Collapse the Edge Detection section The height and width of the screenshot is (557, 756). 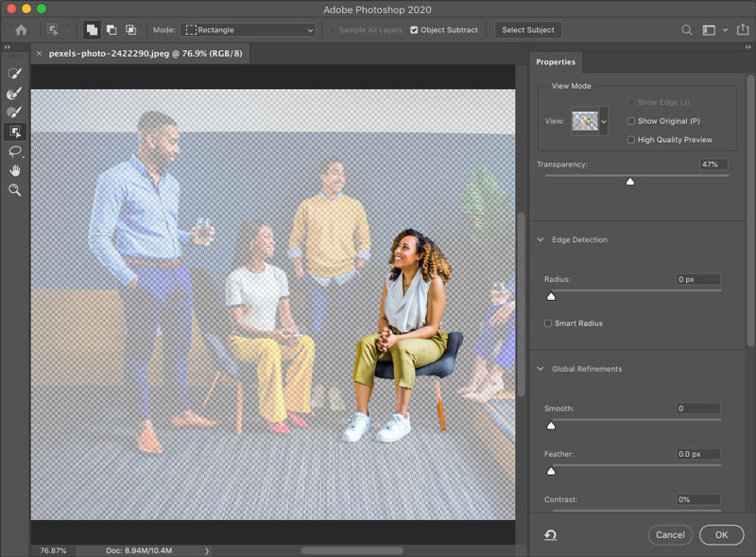pyautogui.click(x=540, y=240)
